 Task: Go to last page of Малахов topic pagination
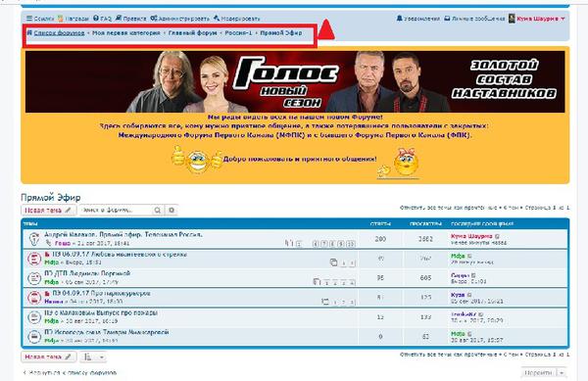(x=351, y=244)
